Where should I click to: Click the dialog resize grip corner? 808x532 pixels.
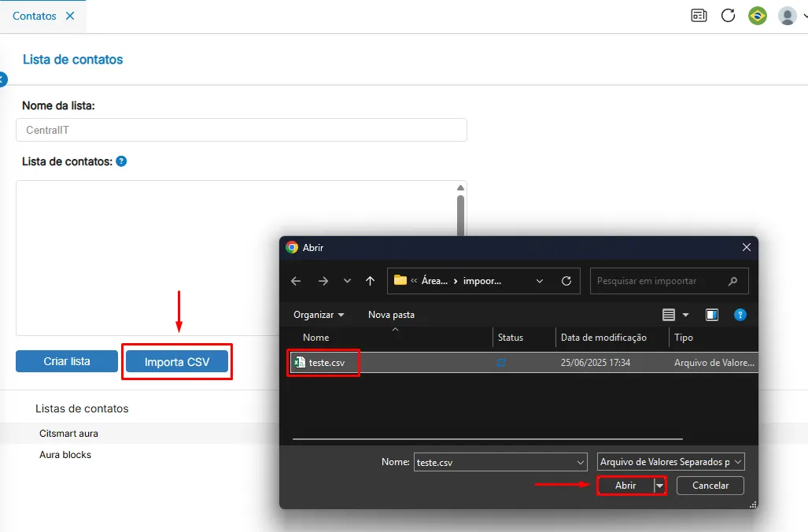pos(754,504)
